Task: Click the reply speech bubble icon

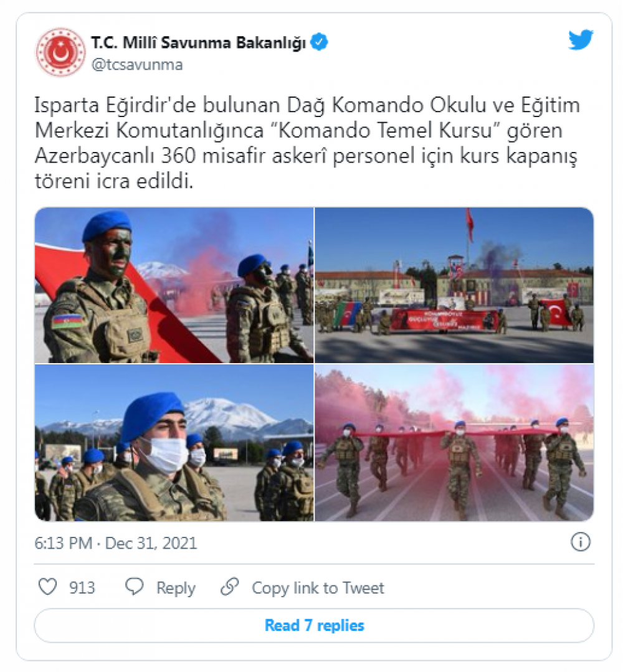Action: coord(134,587)
